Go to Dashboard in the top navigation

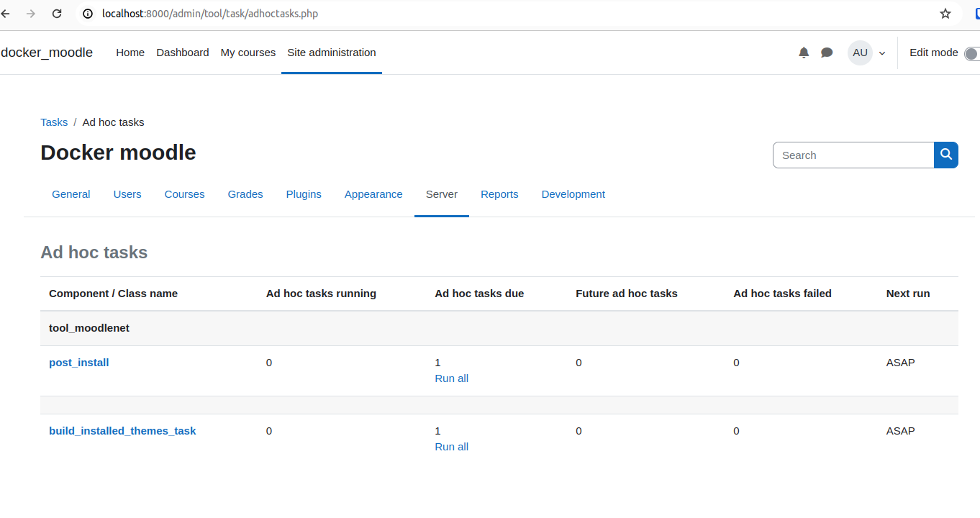(183, 53)
